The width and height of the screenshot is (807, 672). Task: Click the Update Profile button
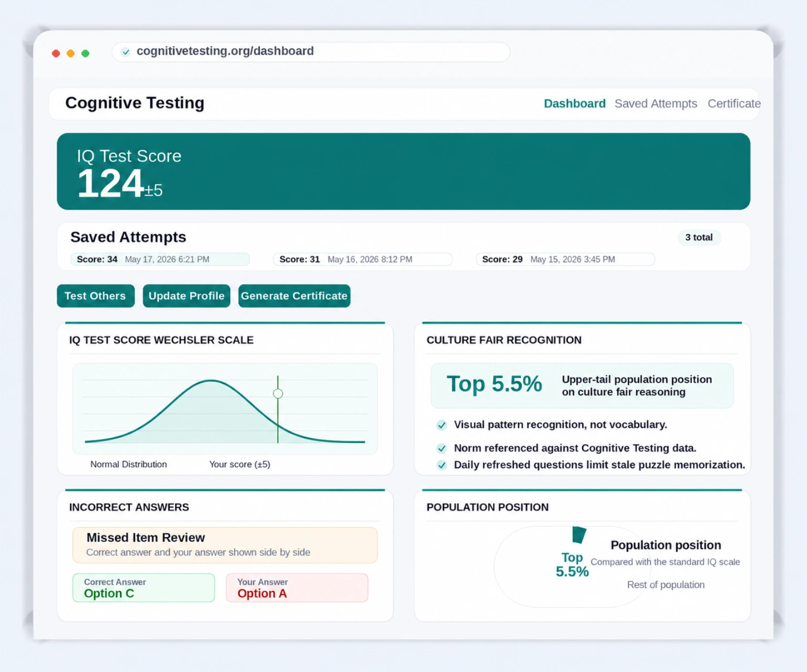click(187, 296)
